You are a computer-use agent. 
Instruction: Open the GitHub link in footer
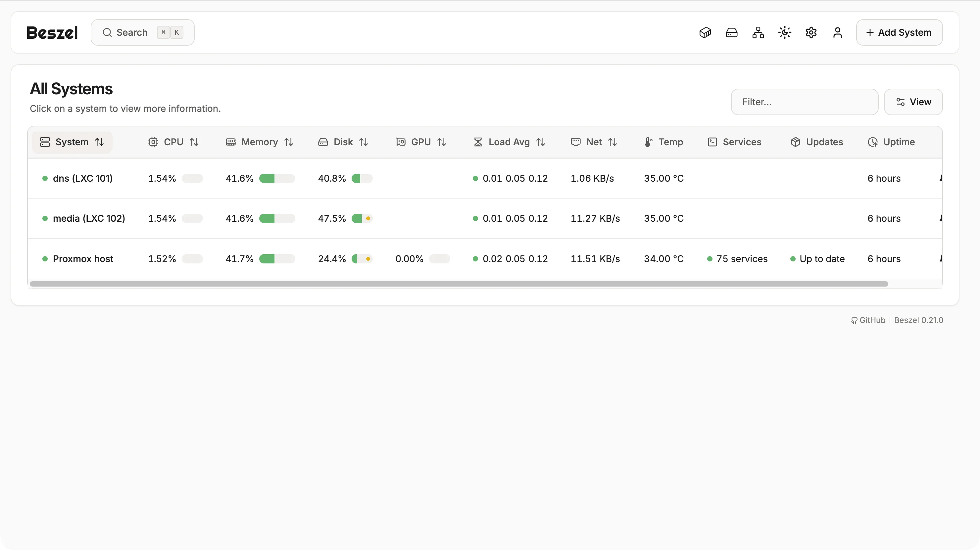point(868,320)
